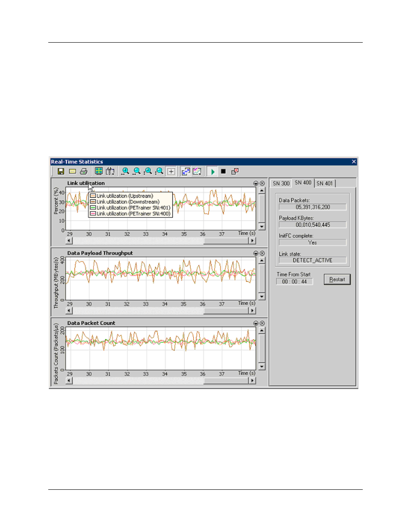The height and width of the screenshot is (532, 411).
Task: Click Link utilization horizontal scroll right arrow
Action: 252,241
